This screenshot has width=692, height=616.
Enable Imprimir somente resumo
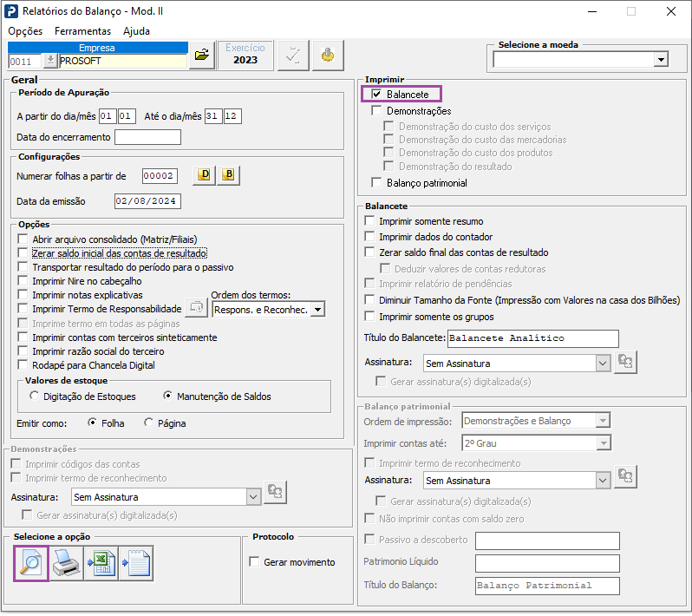pos(369,220)
